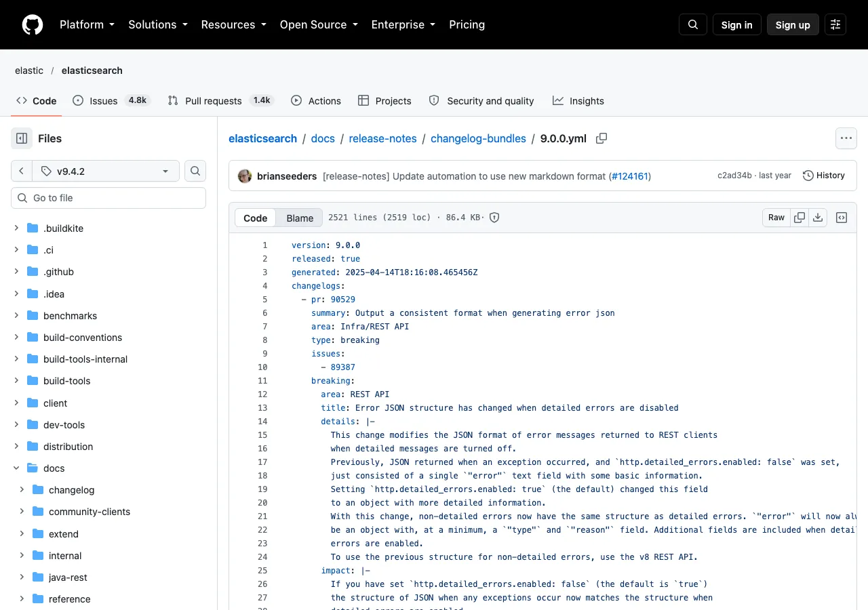Collapse the docs folder
Screen dimensions: 868x610
point(16,468)
